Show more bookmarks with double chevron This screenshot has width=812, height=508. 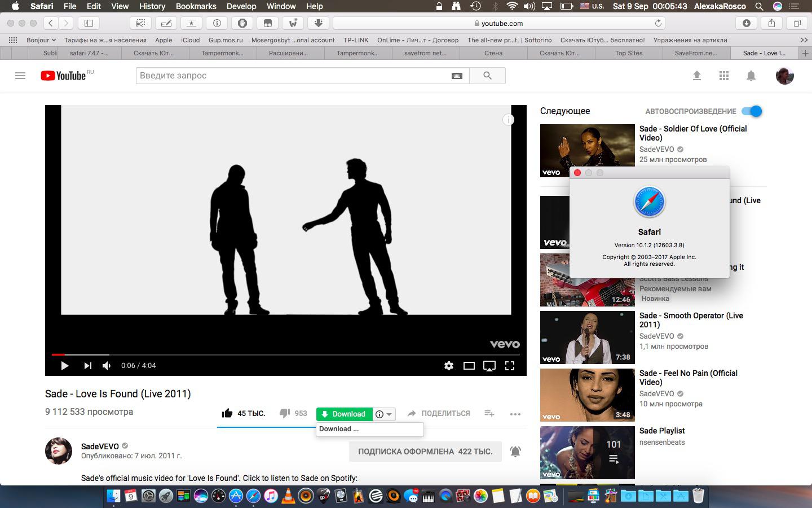coord(804,40)
